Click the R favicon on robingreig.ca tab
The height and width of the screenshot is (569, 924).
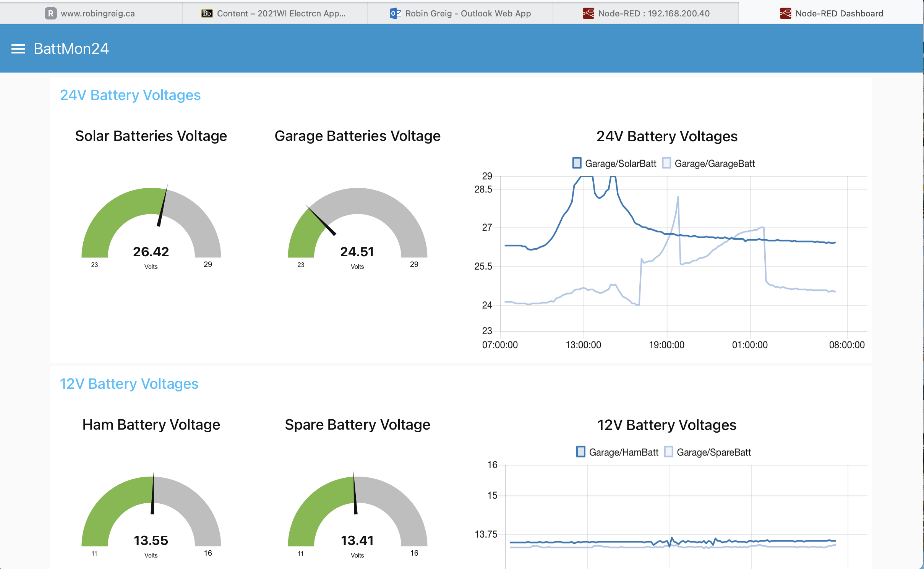point(50,13)
